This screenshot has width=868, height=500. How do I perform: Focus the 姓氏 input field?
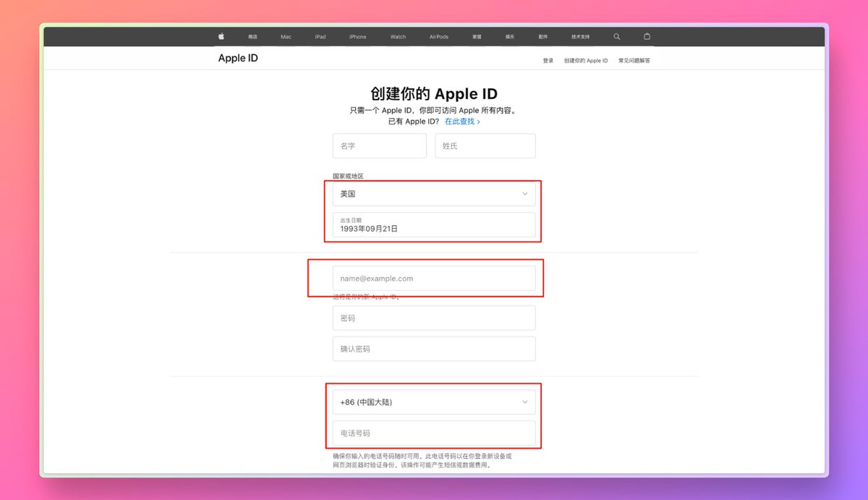(x=485, y=145)
